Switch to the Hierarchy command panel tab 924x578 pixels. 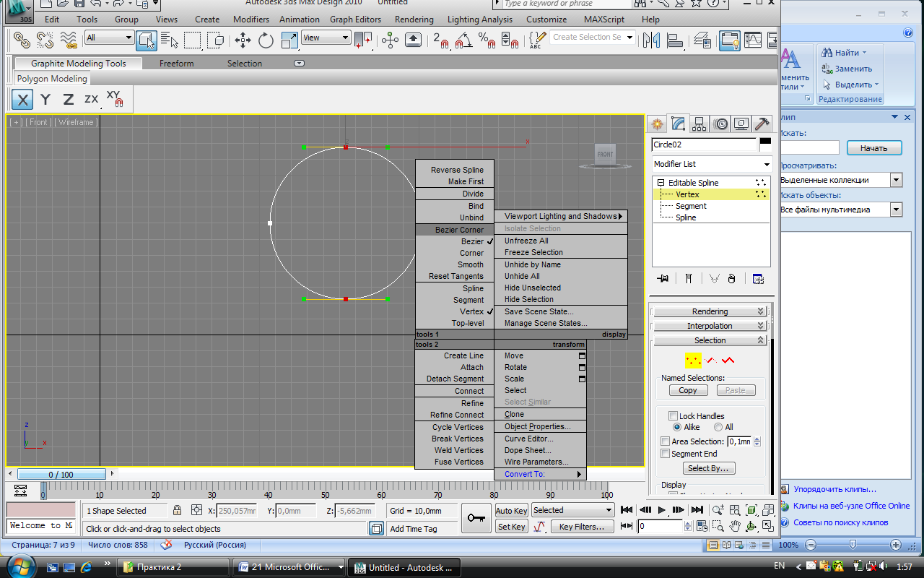[x=699, y=124]
